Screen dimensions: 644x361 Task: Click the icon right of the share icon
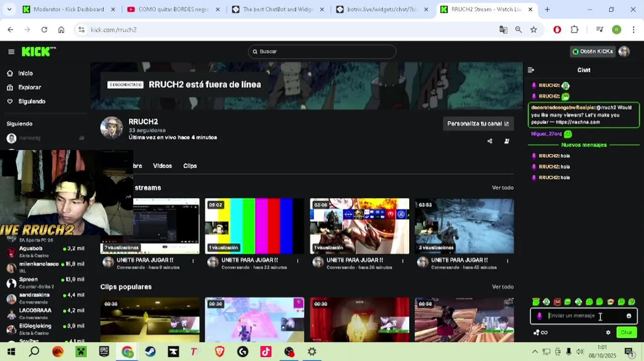507,141
